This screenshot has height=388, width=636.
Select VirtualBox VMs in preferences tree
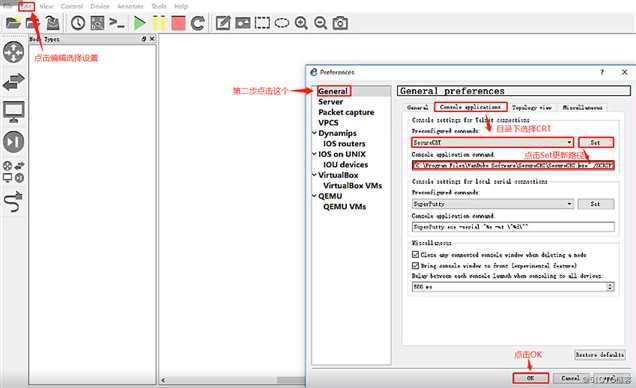click(352, 185)
